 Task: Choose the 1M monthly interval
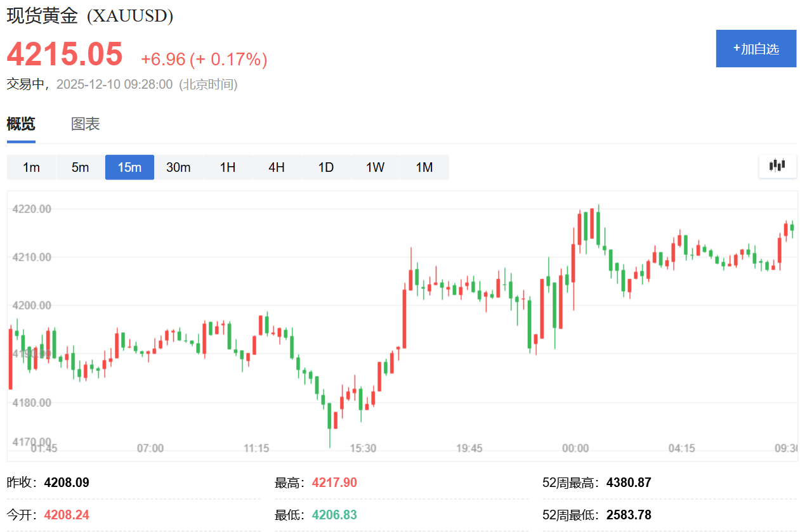[x=424, y=167]
